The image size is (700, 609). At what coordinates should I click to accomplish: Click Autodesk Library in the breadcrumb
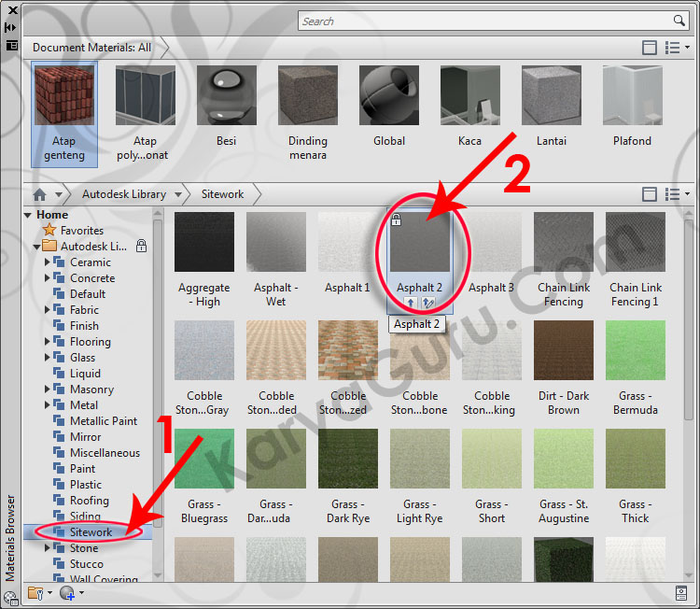pos(123,194)
